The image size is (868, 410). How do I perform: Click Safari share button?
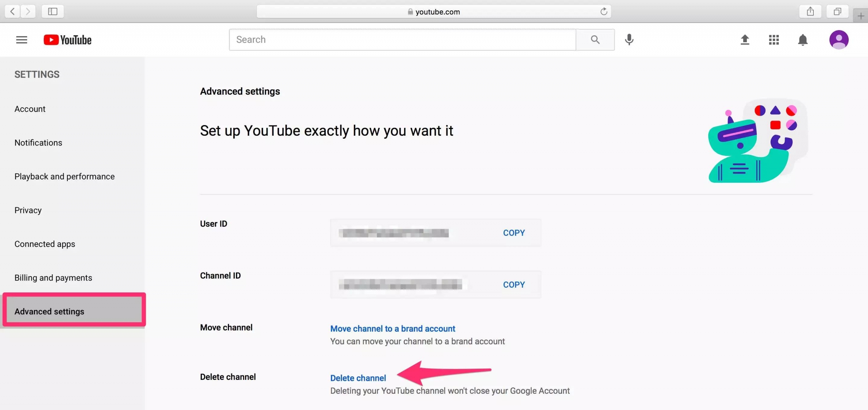[x=810, y=12]
